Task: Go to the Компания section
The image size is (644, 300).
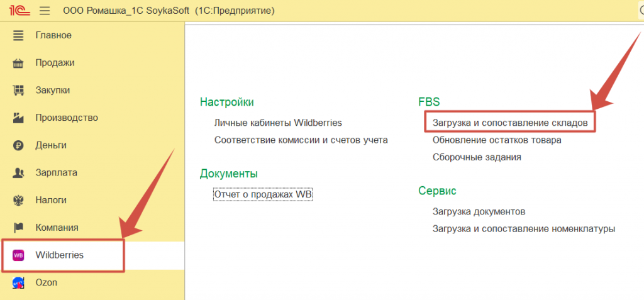Action: pos(57,228)
